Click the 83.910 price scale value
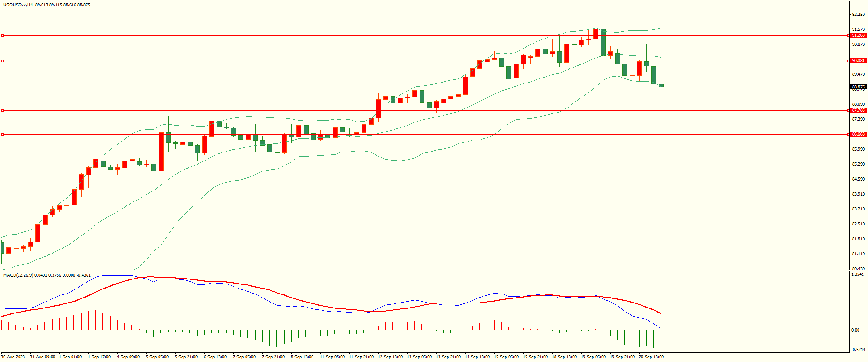Screen dimensions: 868x362 pos(858,194)
